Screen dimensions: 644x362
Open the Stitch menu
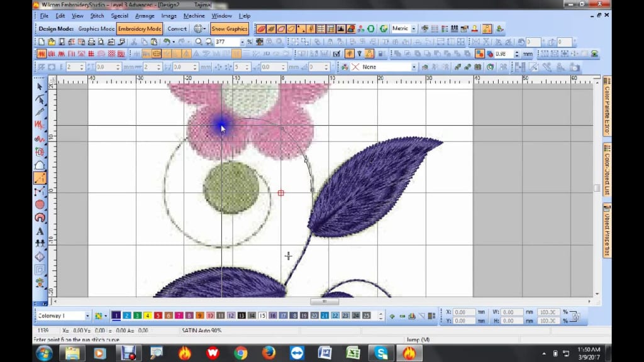click(97, 16)
